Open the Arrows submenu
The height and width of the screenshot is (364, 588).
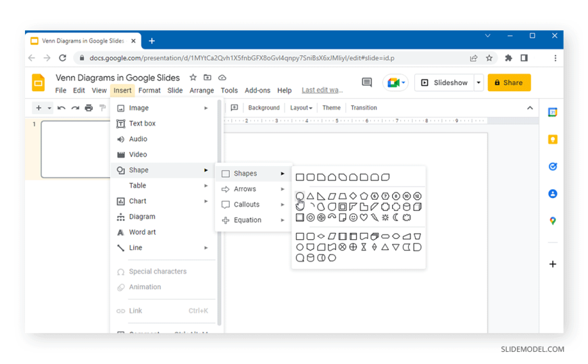tap(253, 189)
